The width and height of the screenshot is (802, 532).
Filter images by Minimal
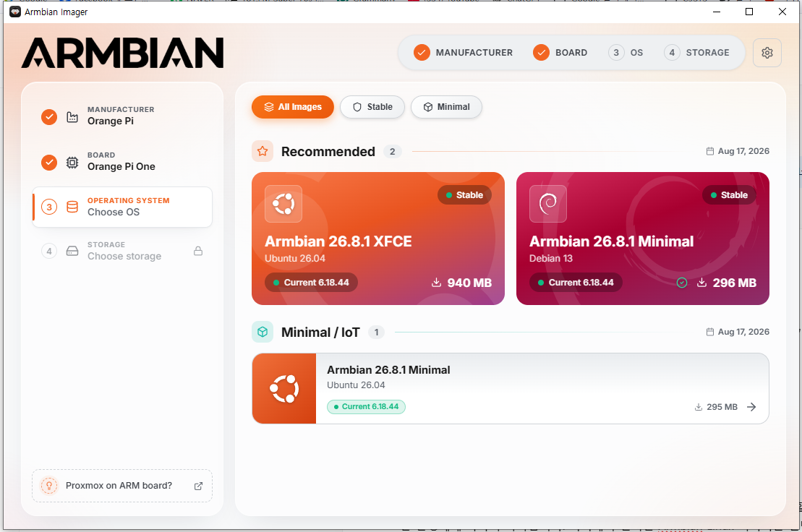(x=446, y=107)
